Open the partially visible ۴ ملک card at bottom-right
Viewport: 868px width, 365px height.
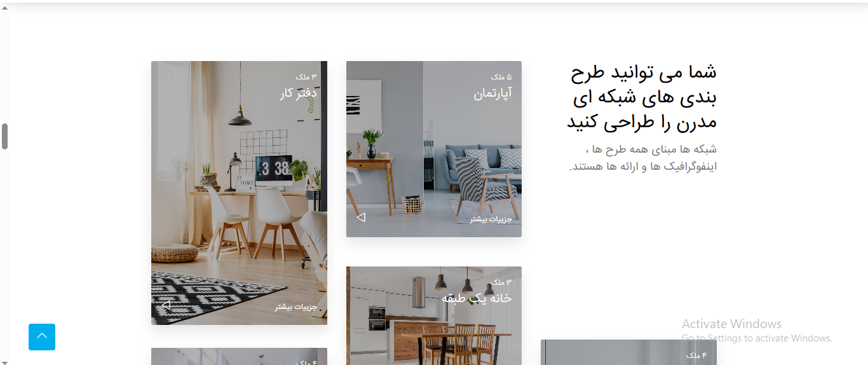pyautogui.click(x=628, y=352)
